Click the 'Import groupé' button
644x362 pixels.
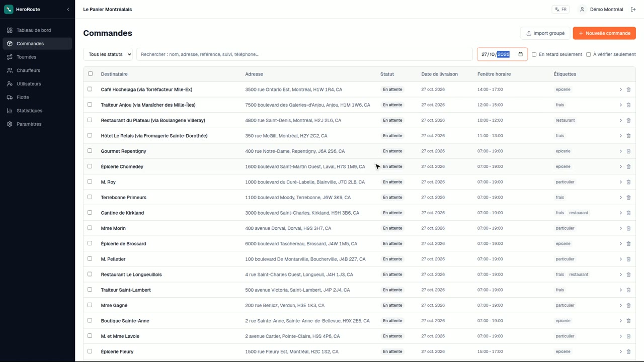pyautogui.click(x=545, y=33)
